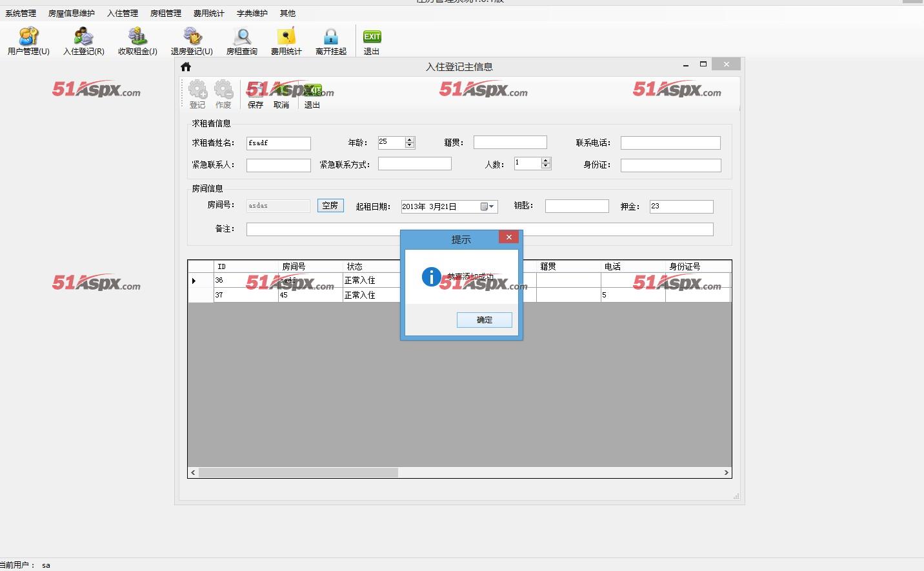924x571 pixels.
Task: Launch 退房登记(U) from the main toolbar
Action: (192, 41)
